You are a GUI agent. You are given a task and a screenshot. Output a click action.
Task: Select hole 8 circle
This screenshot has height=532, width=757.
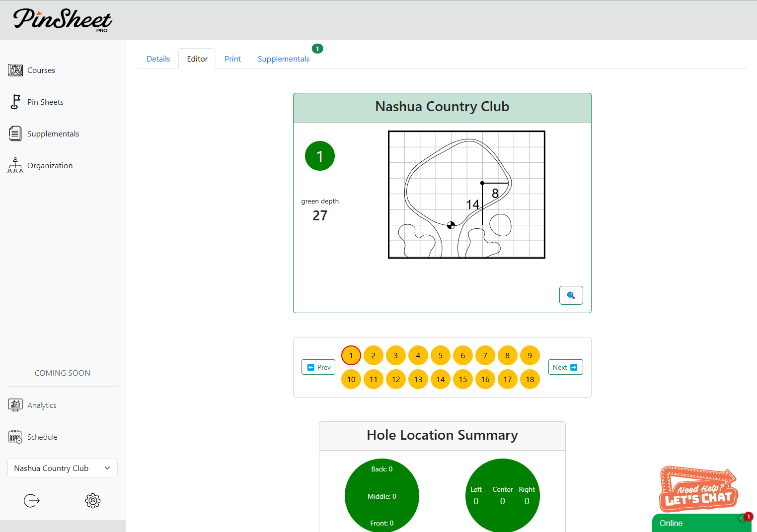508,355
